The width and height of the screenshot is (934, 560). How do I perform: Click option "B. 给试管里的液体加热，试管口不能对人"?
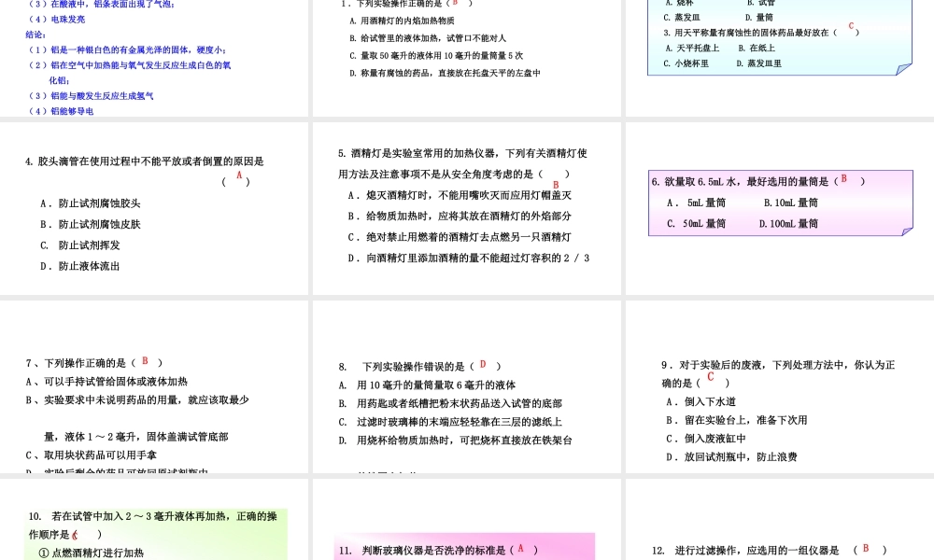click(428, 38)
